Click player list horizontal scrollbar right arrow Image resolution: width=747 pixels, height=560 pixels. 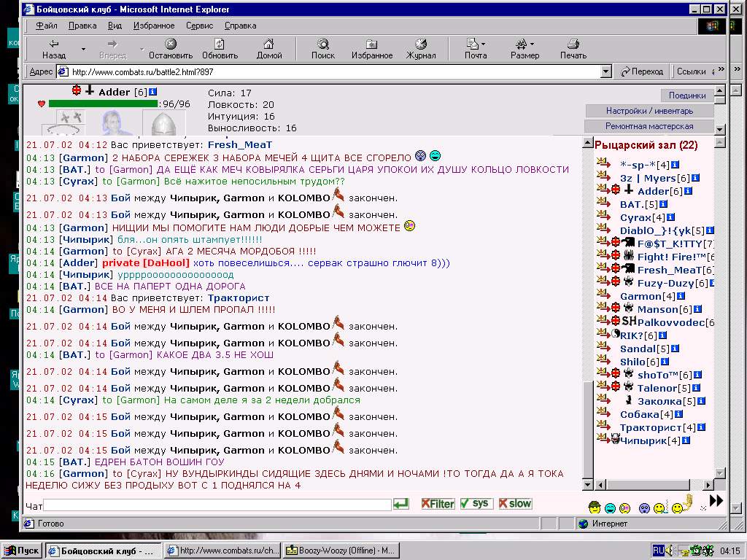point(708,485)
